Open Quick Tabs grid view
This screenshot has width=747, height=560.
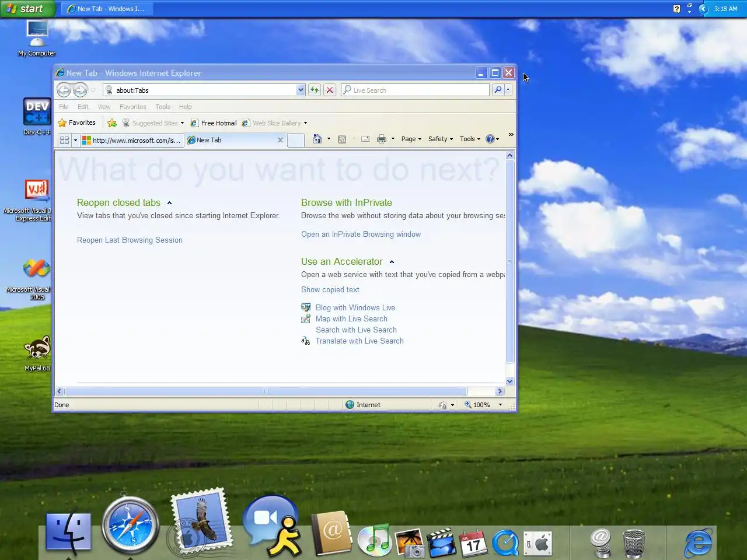[64, 140]
